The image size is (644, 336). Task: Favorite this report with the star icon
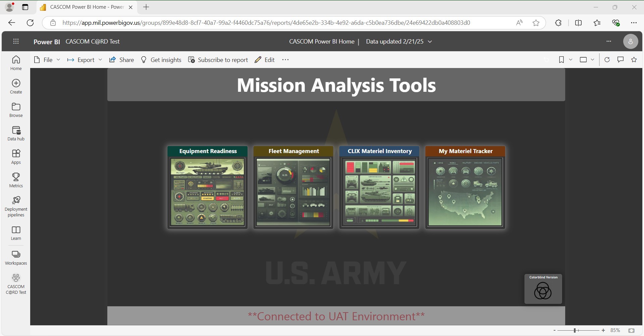click(x=634, y=60)
